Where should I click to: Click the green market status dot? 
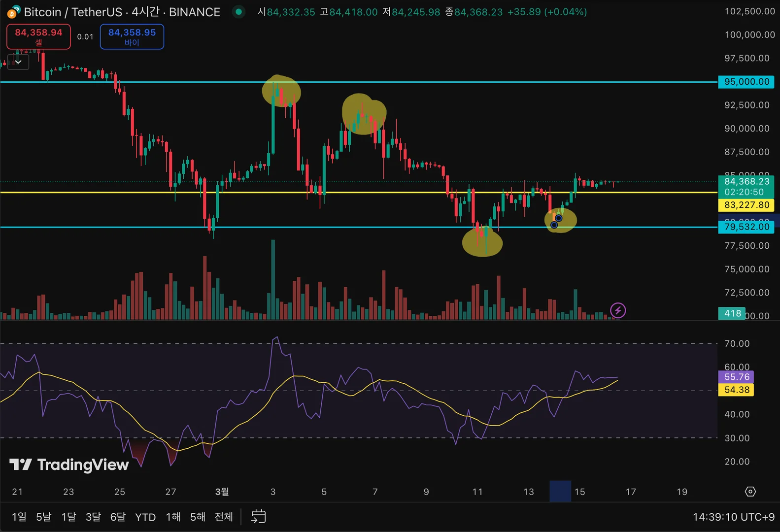click(239, 11)
